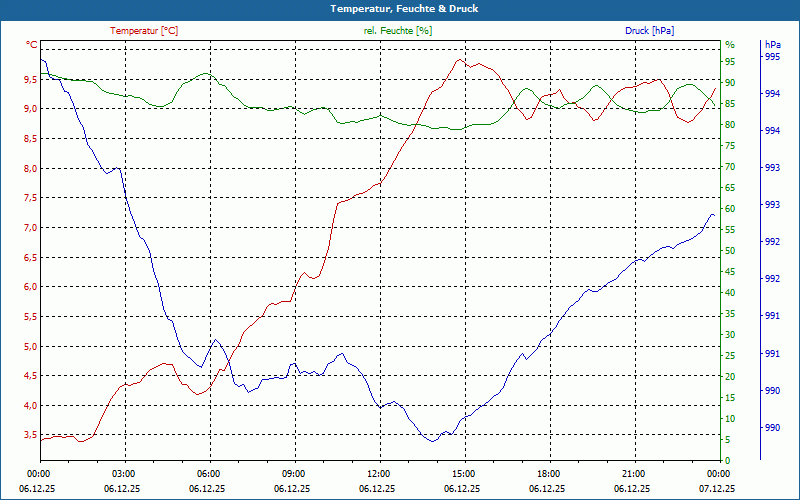The height and width of the screenshot is (500, 800).
Task: Click green humidity axis value 35
Action: tap(730, 314)
